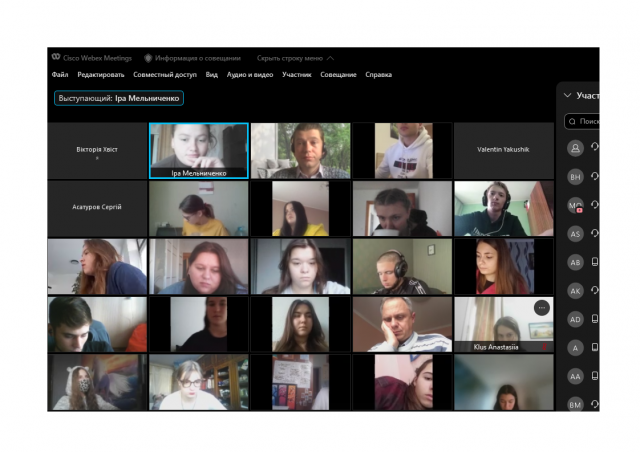Image resolution: width=640 pixels, height=452 pixels.
Task: Select video tile of man resting head on hand
Action: [x=402, y=325]
